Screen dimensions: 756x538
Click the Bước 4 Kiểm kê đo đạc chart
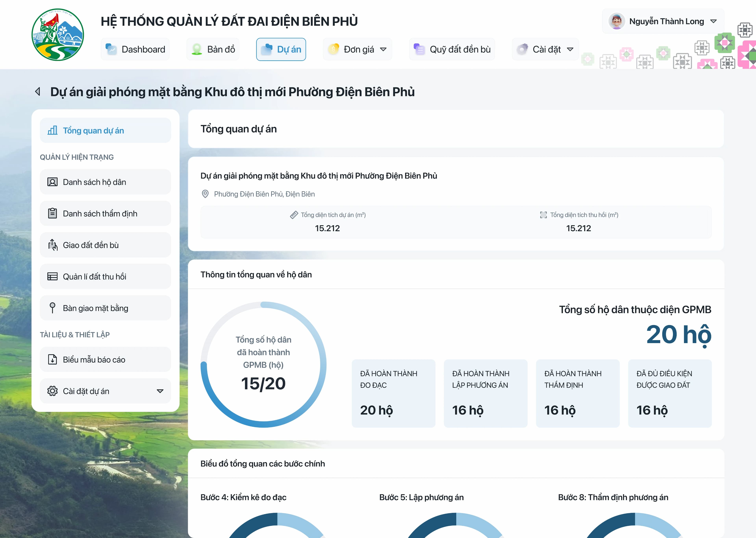(x=277, y=525)
